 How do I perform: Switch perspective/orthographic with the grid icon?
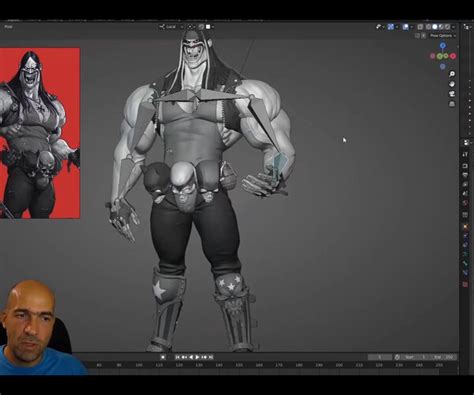click(x=452, y=104)
